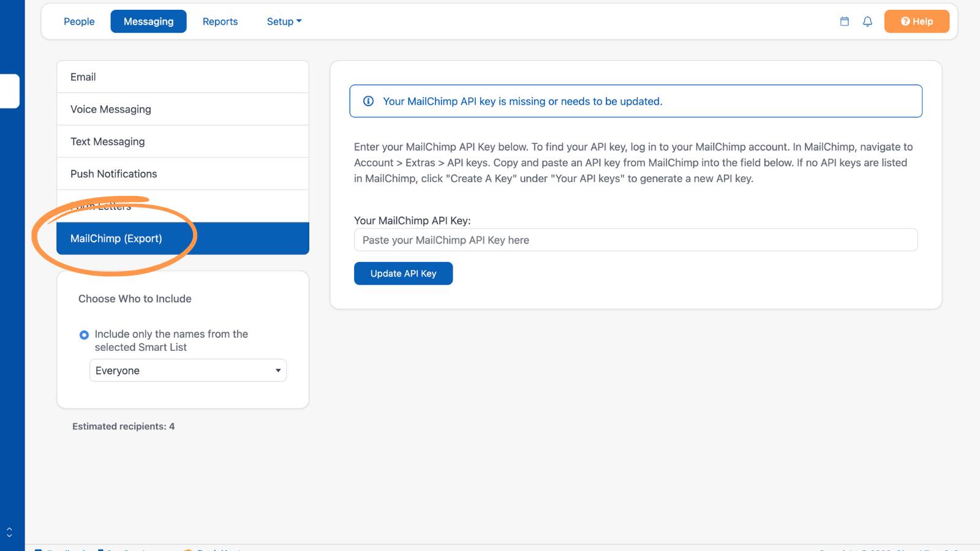
Task: Open the Reports tab
Action: 220,21
